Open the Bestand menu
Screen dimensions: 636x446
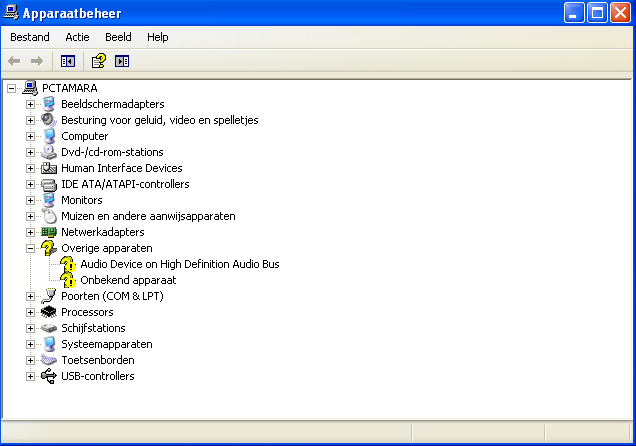coord(30,37)
